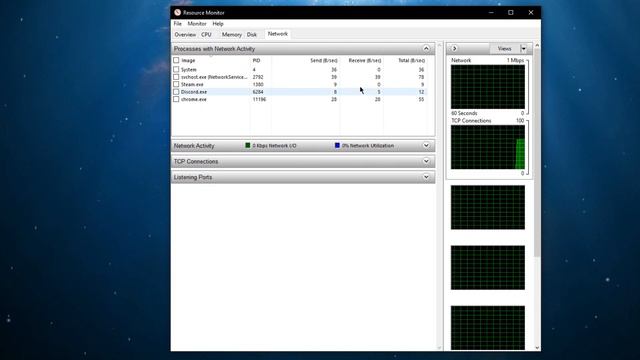This screenshot has width=640, height=360.
Task: Collapse the right graph pane with the arrow button
Action: pos(454,49)
